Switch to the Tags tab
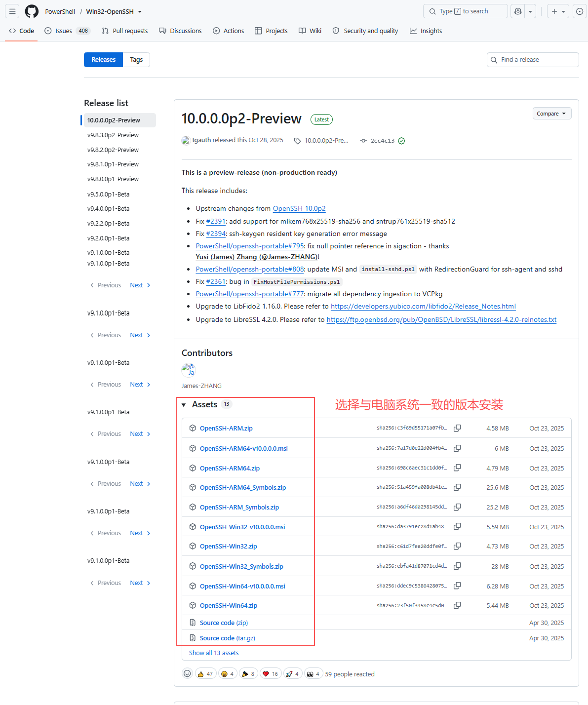588x705 pixels. [x=136, y=60]
